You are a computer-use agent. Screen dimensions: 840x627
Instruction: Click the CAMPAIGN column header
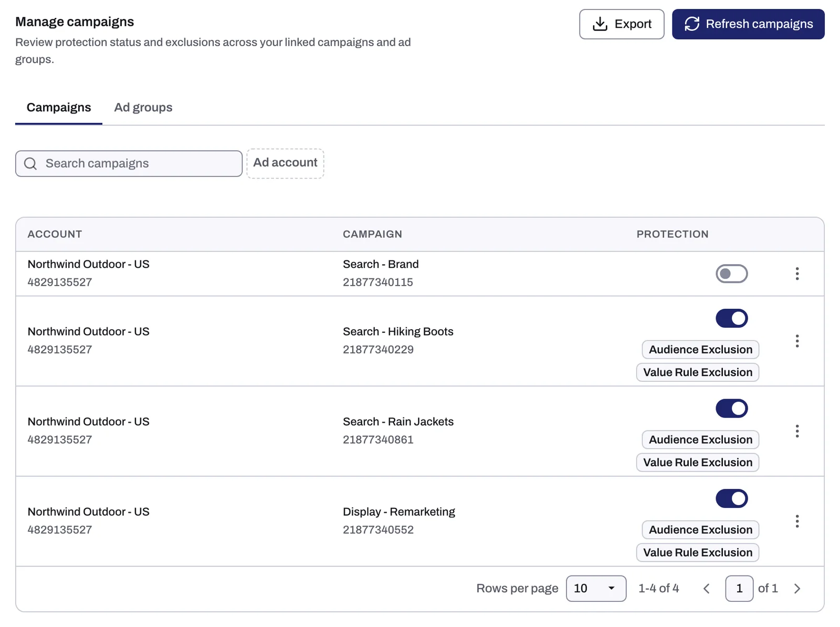click(372, 234)
